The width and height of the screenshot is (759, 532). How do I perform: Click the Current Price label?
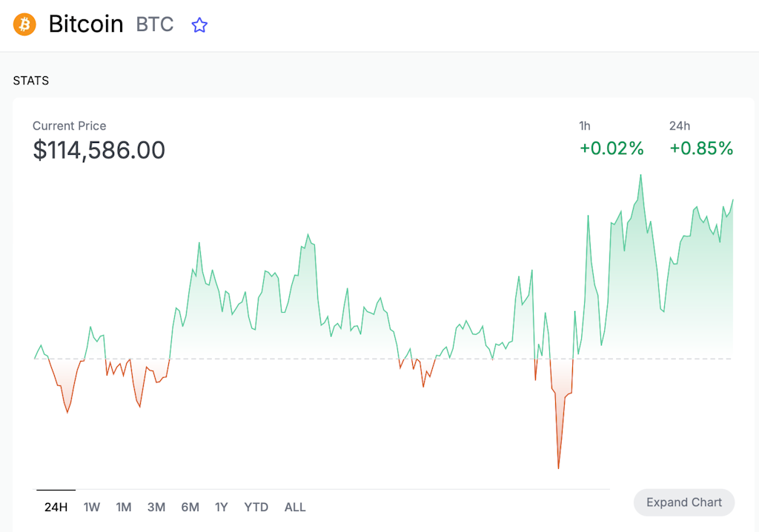click(x=69, y=126)
